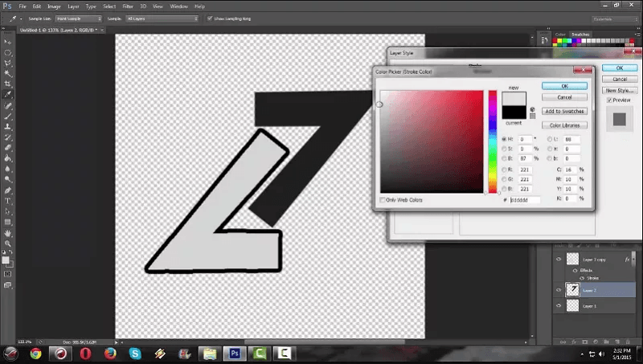This screenshot has width=643, height=364.
Task: Select the Brush tool
Action: tap(7, 116)
